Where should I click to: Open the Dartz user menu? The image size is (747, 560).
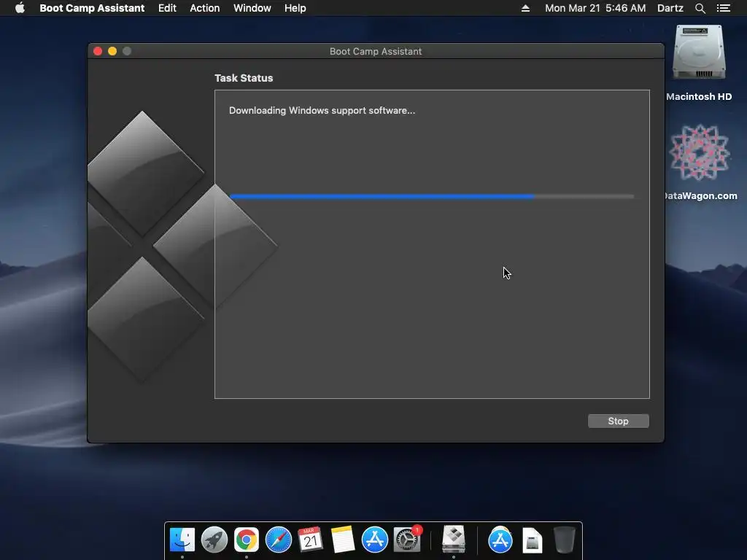point(670,8)
